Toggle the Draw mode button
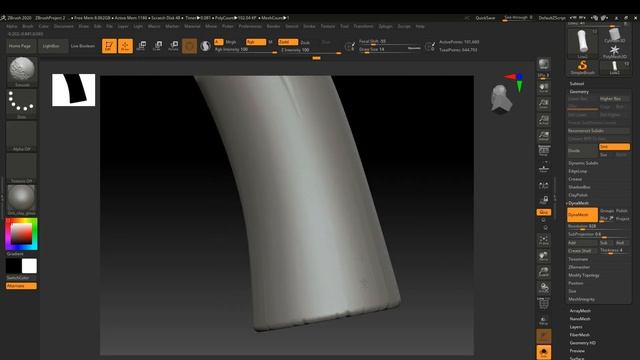 (125, 46)
